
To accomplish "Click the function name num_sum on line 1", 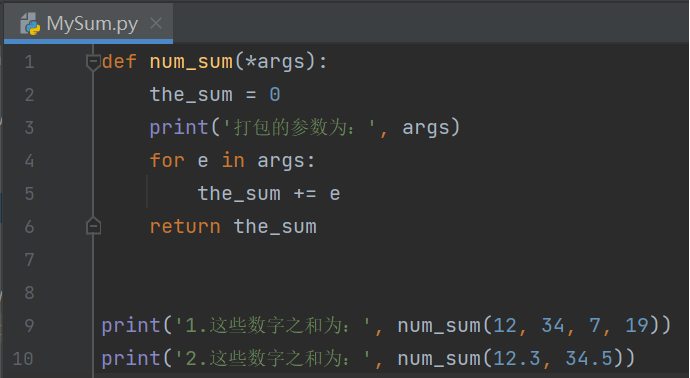I will click(191, 62).
